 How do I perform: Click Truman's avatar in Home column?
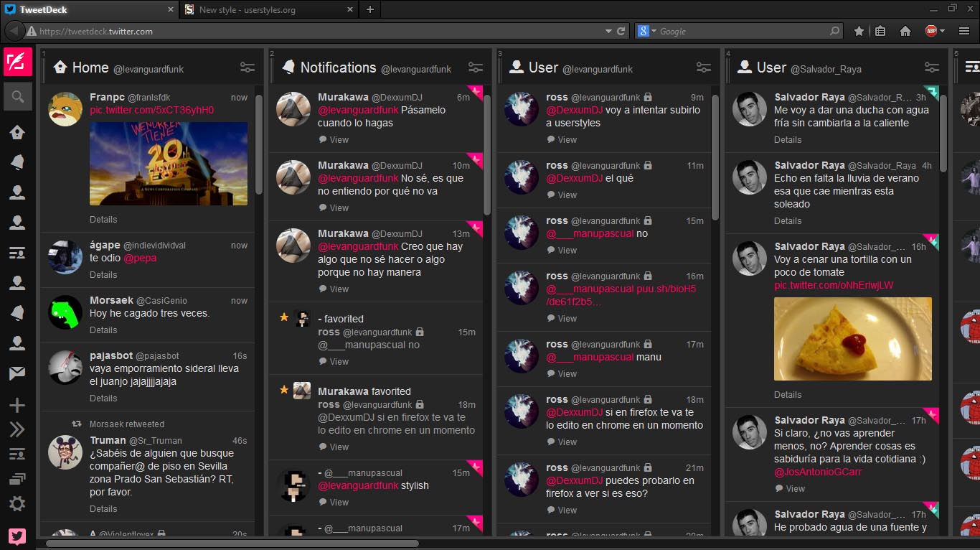click(65, 452)
